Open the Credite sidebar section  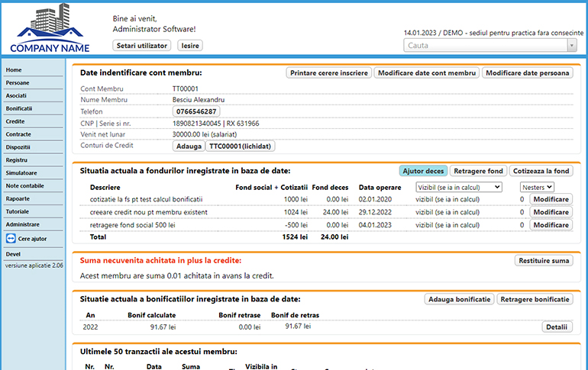coord(15,121)
